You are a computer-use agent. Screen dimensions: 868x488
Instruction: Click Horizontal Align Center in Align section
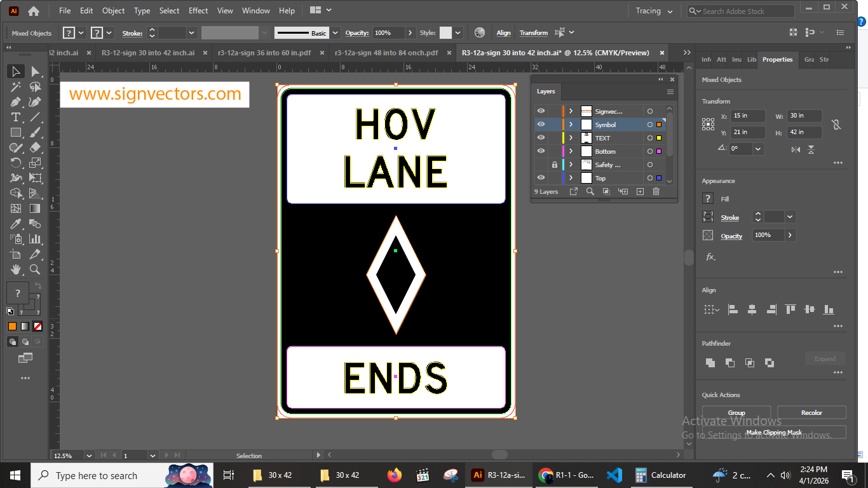click(752, 309)
